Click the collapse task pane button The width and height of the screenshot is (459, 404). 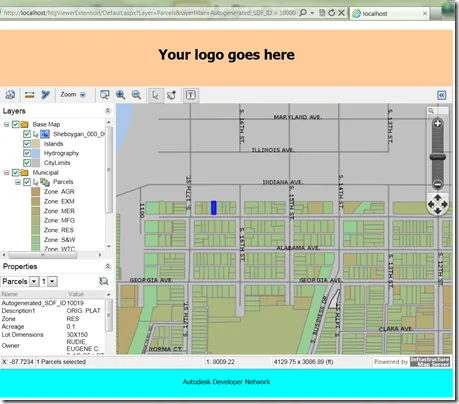tap(442, 95)
